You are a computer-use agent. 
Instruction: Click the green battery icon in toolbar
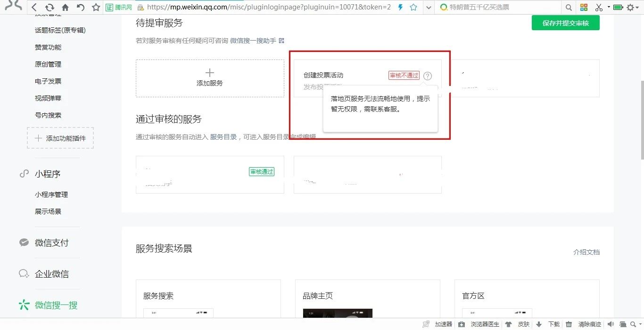[618, 8]
